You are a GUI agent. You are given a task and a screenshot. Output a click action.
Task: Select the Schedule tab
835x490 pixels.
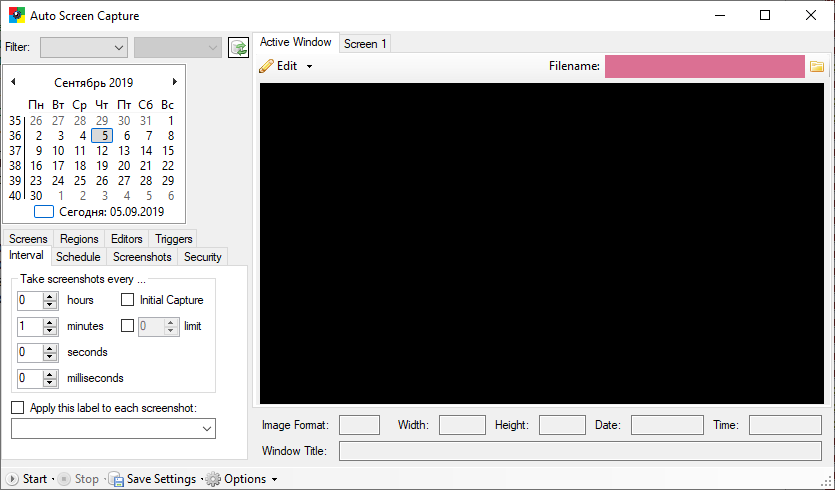tap(78, 257)
